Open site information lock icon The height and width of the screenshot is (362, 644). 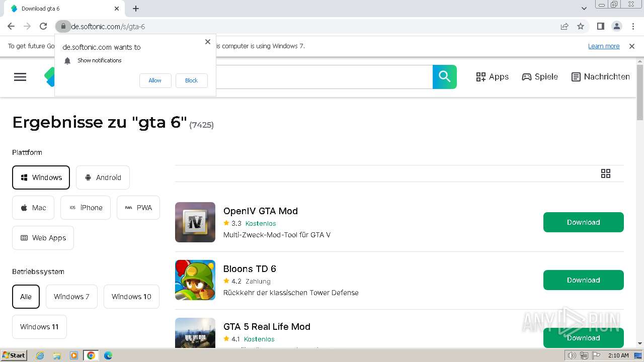click(63, 26)
